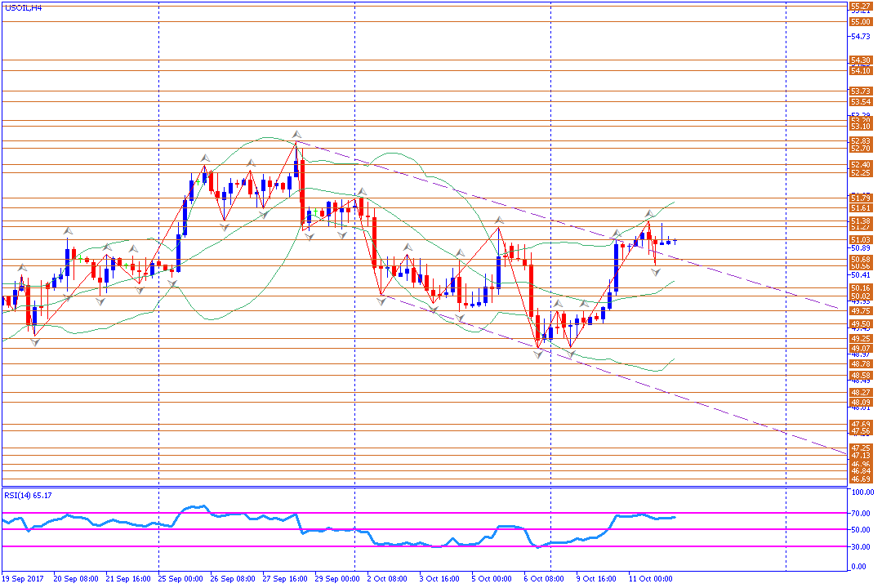Click the 54.30 price level label
The image size is (882, 588).
(861, 60)
